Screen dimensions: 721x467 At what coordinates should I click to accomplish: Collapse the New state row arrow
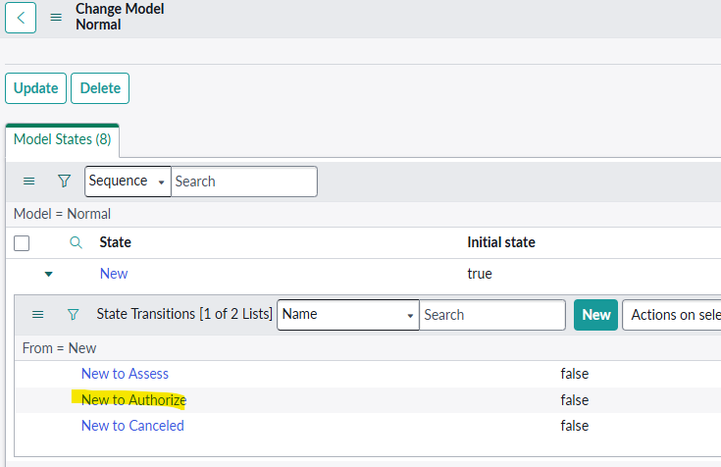[x=48, y=274]
